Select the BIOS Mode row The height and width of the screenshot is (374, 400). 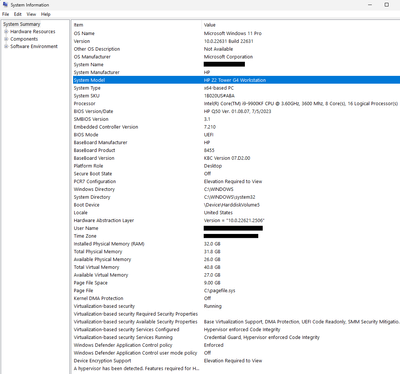[x=236, y=135]
